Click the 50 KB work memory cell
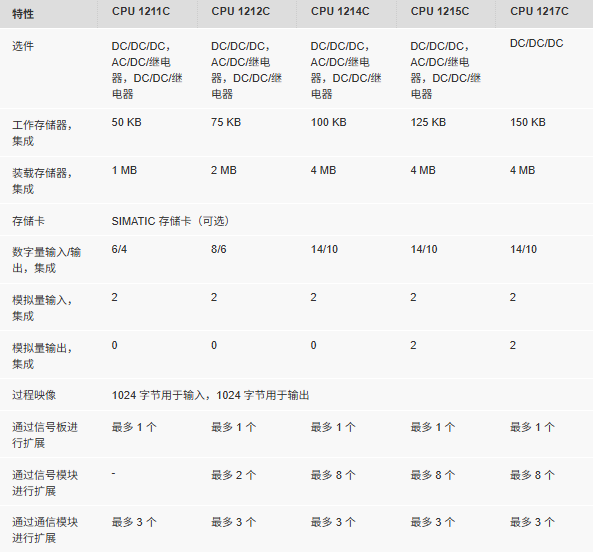Screen dimensions: 593x552 tap(126, 122)
